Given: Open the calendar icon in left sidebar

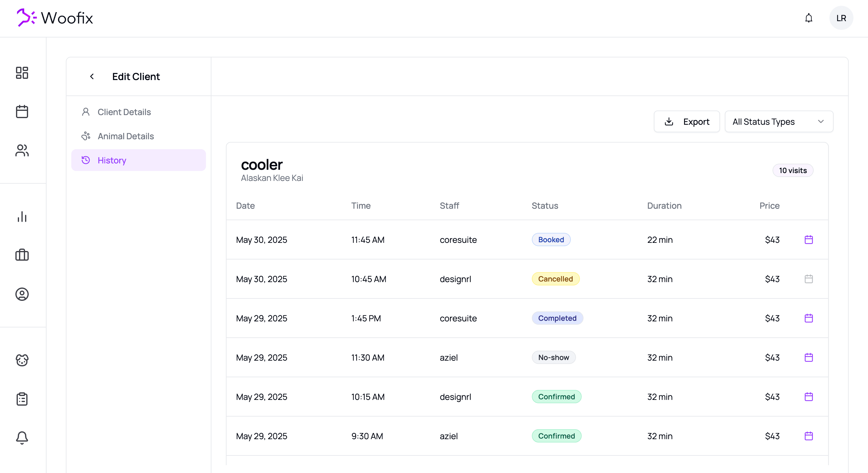Looking at the screenshot, I should point(22,111).
